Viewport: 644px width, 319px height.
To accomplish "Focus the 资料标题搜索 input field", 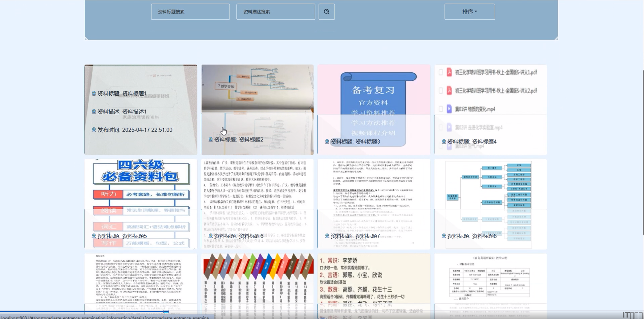I will tap(190, 12).
